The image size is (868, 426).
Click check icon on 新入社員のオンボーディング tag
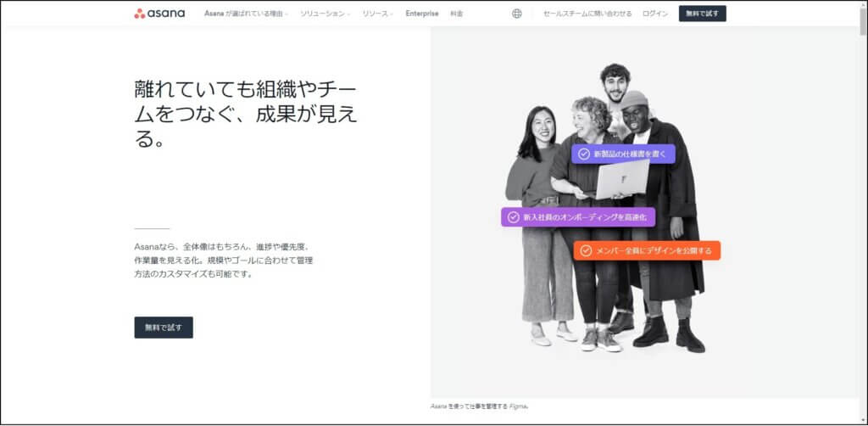tap(513, 217)
